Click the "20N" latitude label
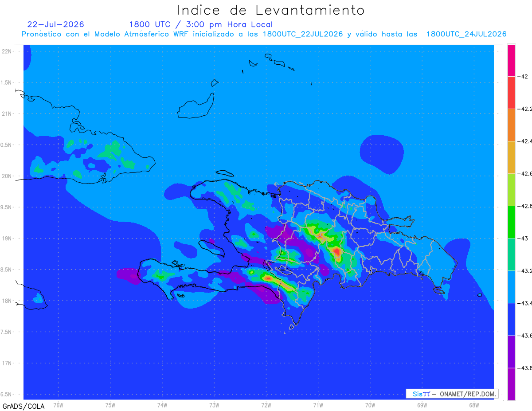 (8, 176)
